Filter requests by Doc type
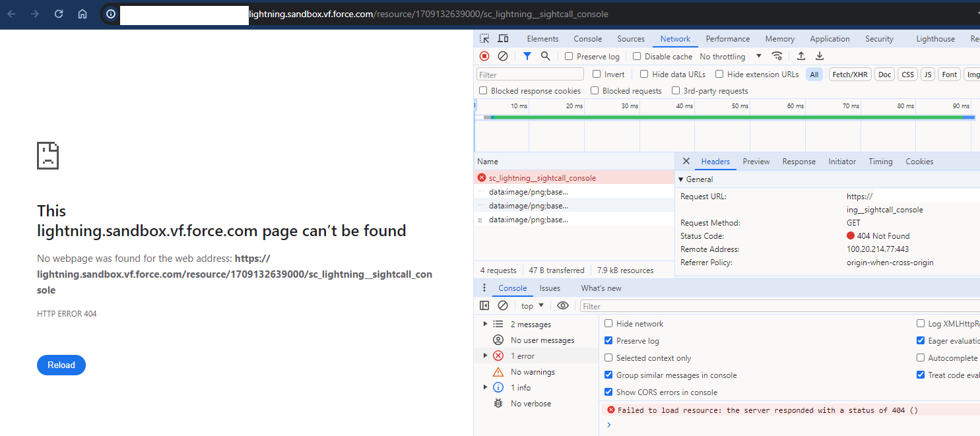 884,75
